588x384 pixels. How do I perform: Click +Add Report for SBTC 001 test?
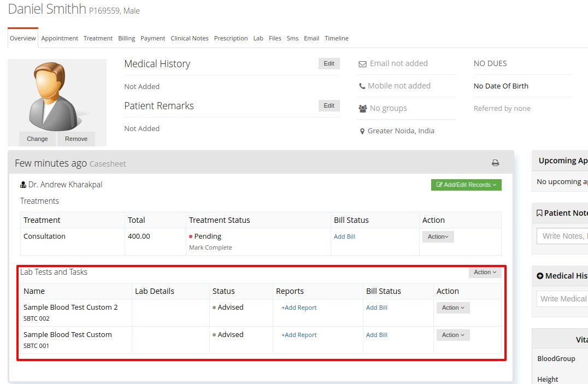[x=299, y=335]
